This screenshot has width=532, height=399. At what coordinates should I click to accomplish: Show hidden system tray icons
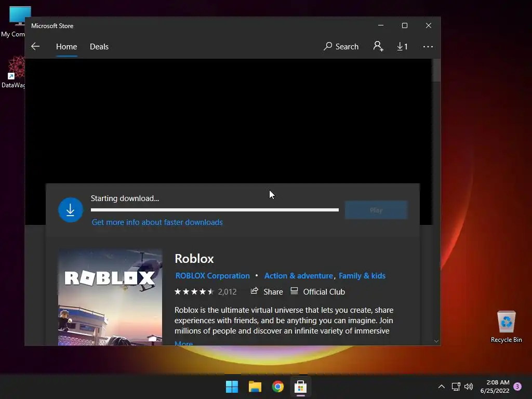pyautogui.click(x=442, y=387)
